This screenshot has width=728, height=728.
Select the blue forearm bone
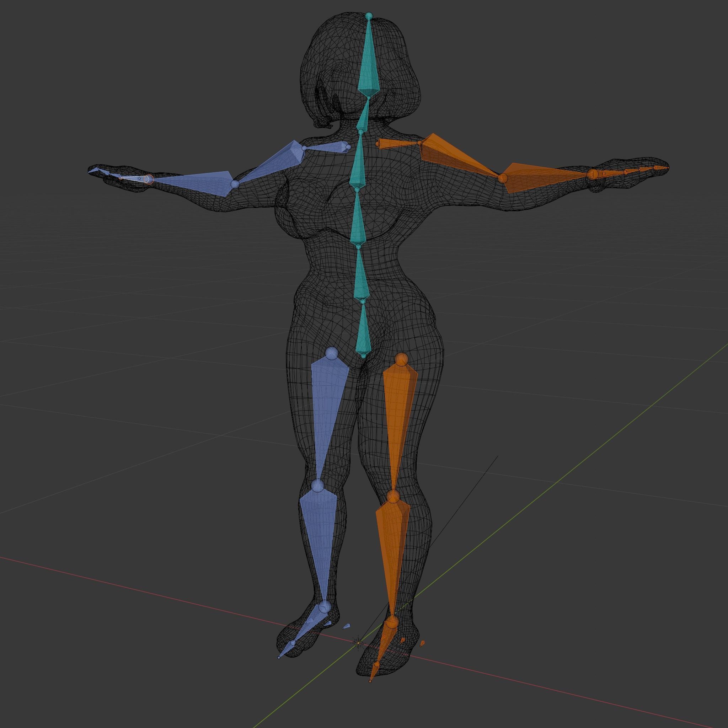[196, 183]
